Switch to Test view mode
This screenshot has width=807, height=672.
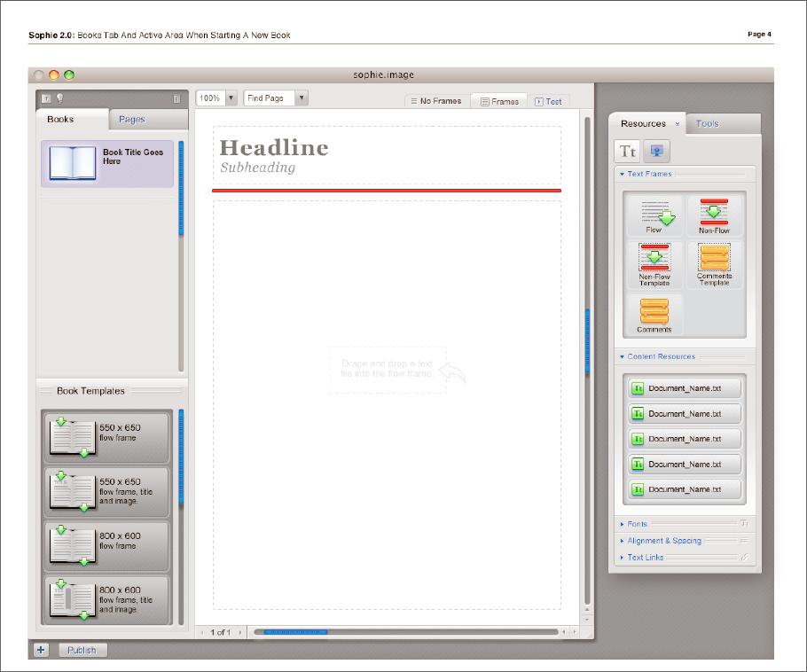tap(548, 101)
